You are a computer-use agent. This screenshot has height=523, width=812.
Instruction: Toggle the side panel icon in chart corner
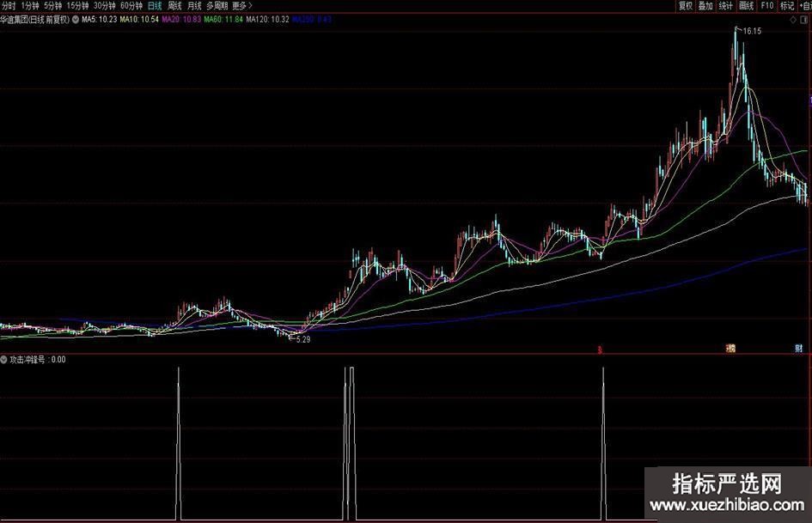tap(804, 20)
